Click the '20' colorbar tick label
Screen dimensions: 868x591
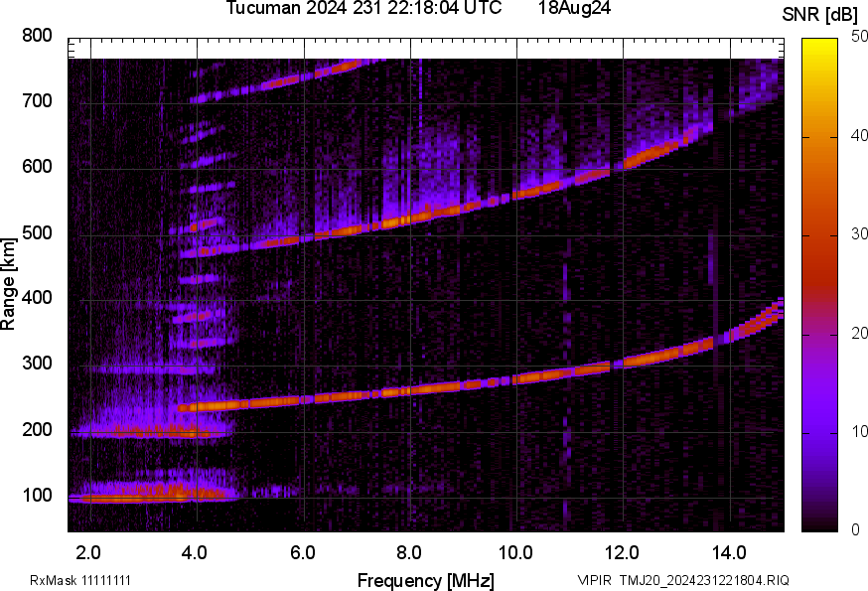tap(859, 333)
